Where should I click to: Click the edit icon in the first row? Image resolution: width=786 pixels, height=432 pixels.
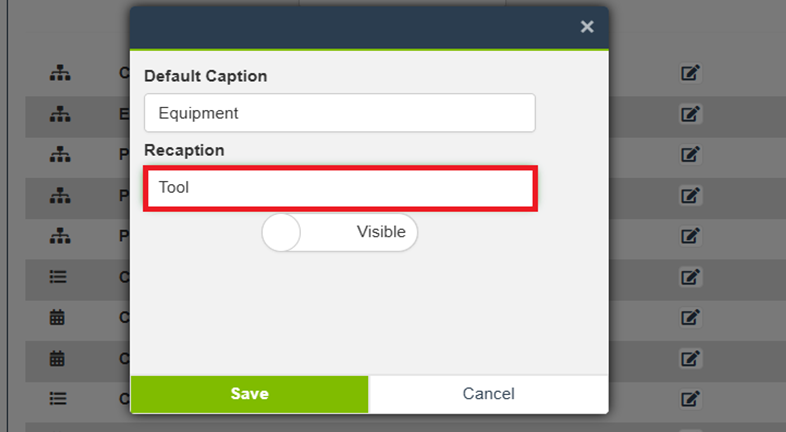click(690, 73)
